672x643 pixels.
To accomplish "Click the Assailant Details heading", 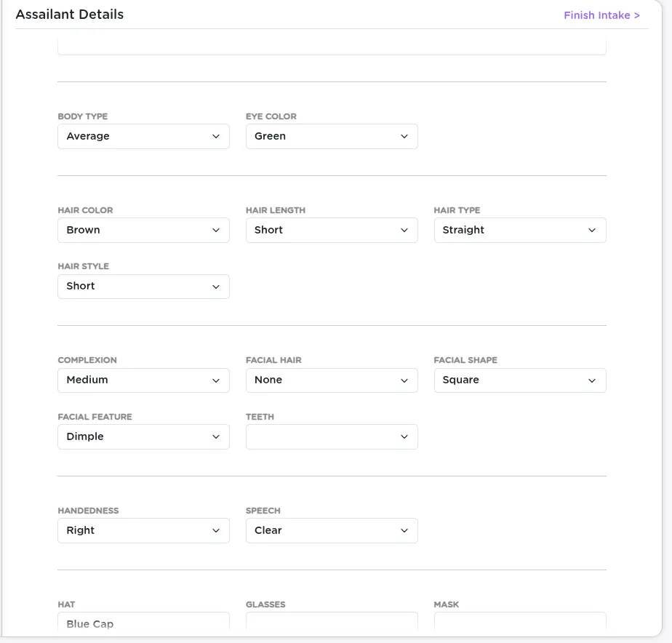I will click(69, 14).
